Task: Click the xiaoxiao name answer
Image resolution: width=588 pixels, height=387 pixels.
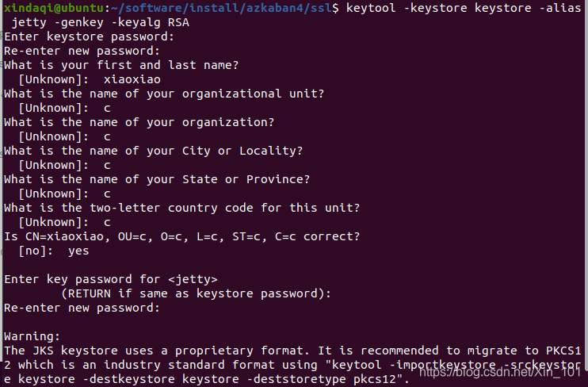Action: [x=132, y=79]
